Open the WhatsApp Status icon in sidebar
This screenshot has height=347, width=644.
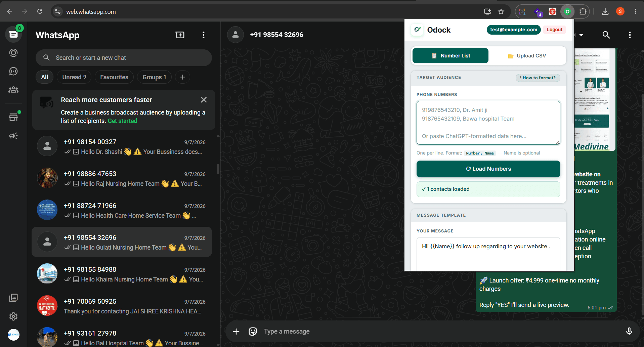pyautogui.click(x=13, y=53)
